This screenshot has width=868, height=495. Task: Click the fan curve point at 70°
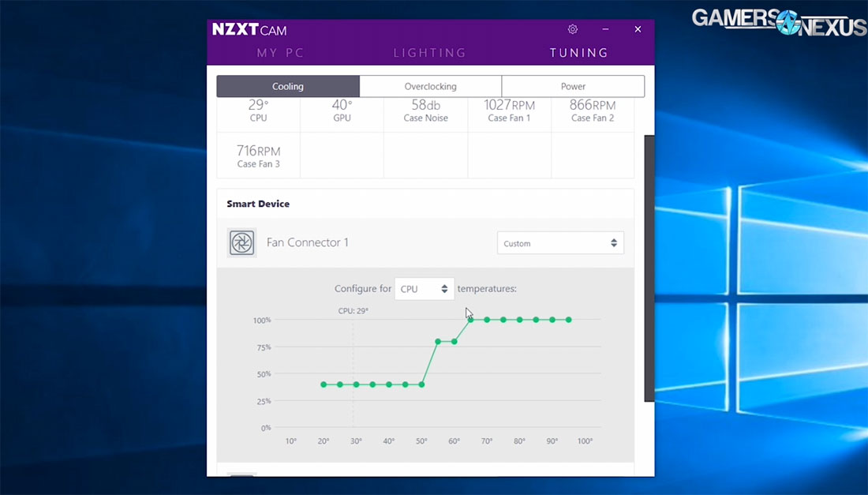click(x=486, y=320)
